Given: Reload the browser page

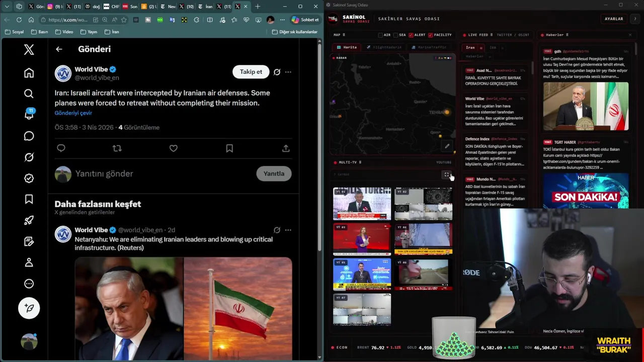Looking at the screenshot, I should pyautogui.click(x=19, y=20).
